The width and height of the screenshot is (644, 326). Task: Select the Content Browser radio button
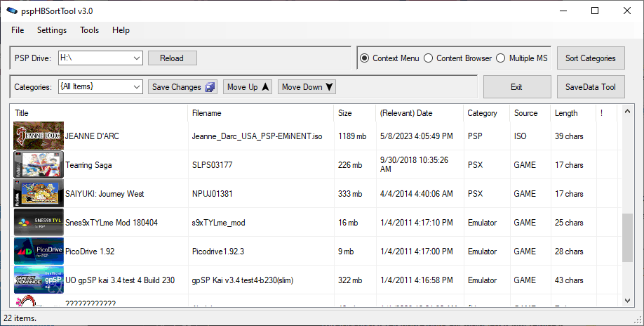[x=428, y=58]
